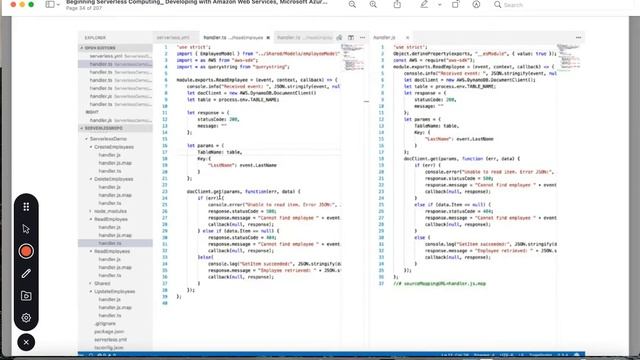
Task: Close the handler.js tab in right editor
Action: [407, 38]
